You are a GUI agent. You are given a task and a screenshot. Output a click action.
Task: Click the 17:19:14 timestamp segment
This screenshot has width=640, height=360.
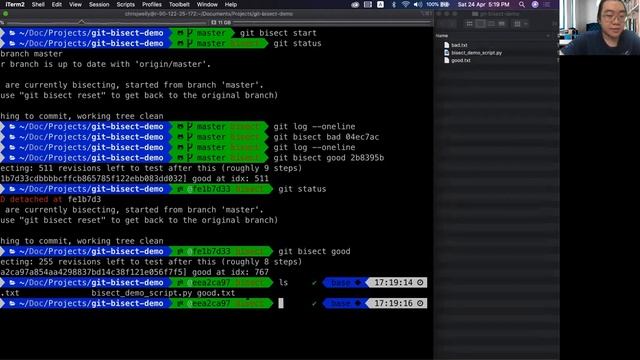[x=398, y=282]
